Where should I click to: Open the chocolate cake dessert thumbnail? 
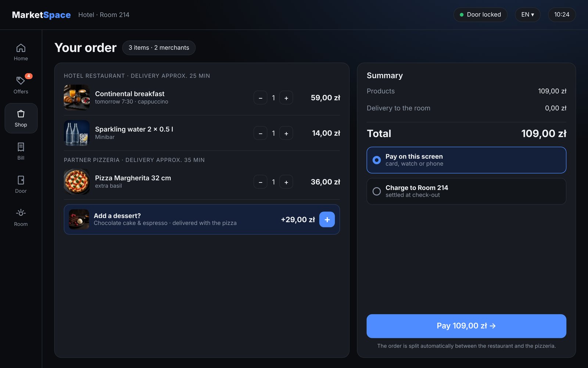pos(79,219)
